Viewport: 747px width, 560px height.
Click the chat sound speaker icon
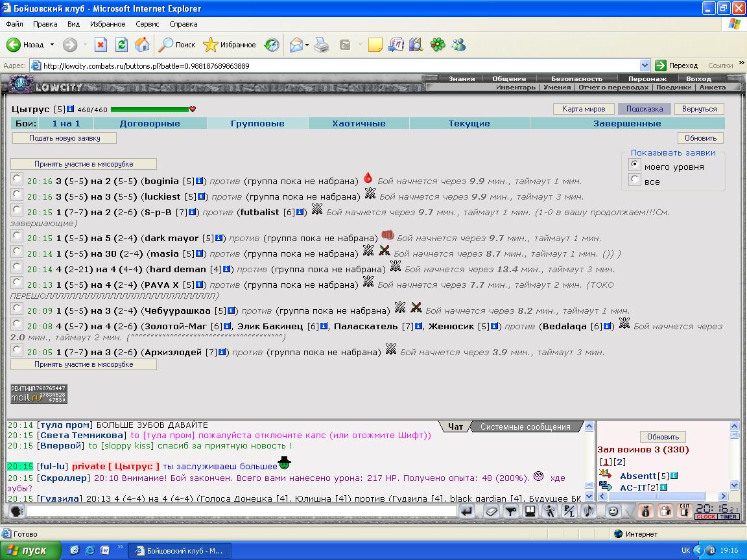click(x=589, y=511)
